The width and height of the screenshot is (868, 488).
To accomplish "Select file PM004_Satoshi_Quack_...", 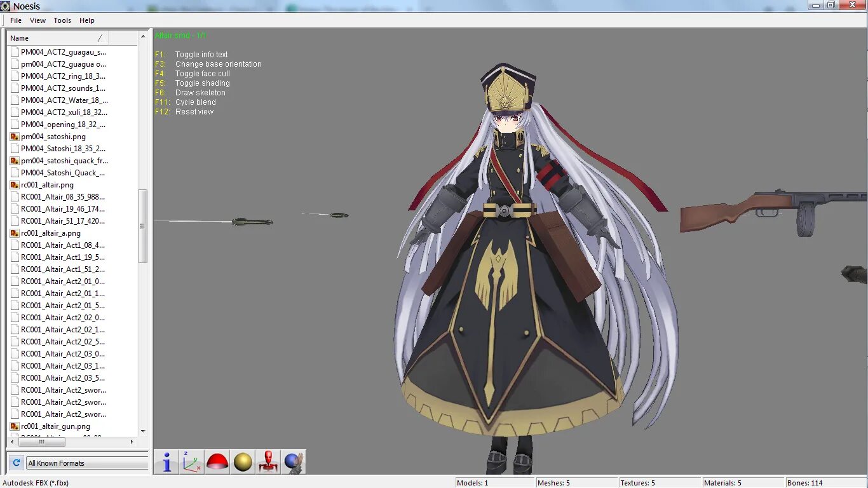I will [63, 173].
